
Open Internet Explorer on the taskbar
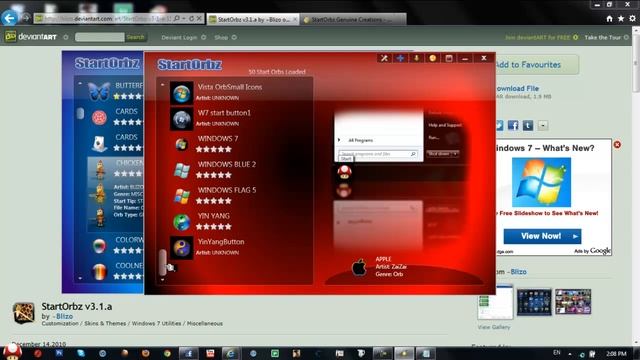231,353
